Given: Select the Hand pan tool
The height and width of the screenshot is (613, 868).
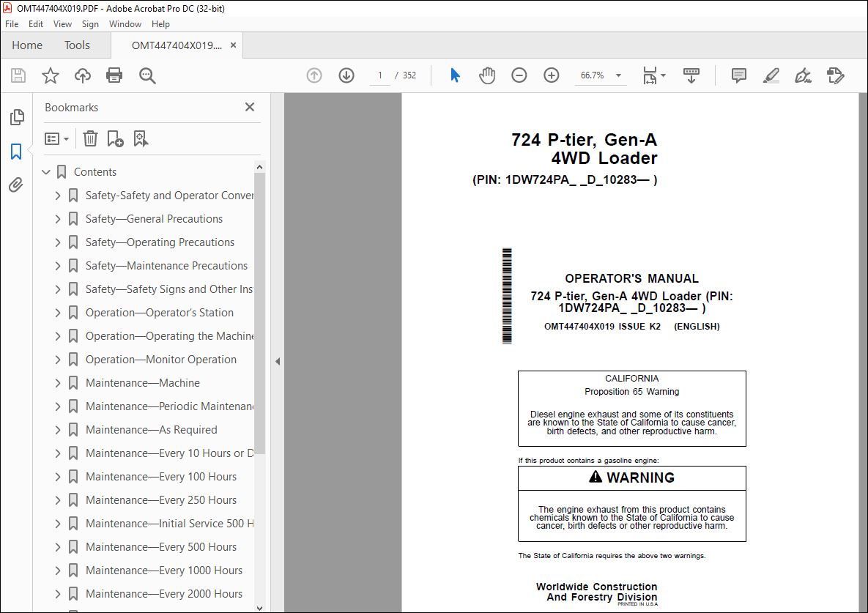Looking at the screenshot, I should tap(487, 75).
